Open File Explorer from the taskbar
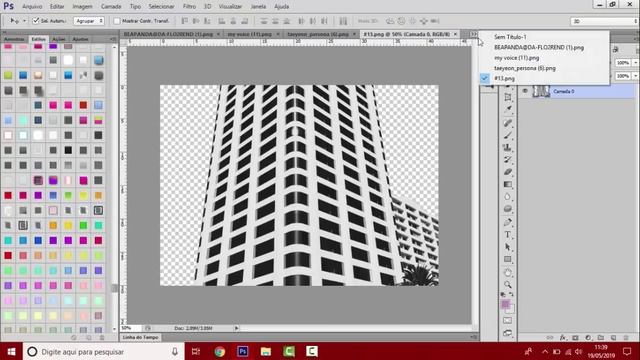The image size is (640, 360). [x=266, y=351]
